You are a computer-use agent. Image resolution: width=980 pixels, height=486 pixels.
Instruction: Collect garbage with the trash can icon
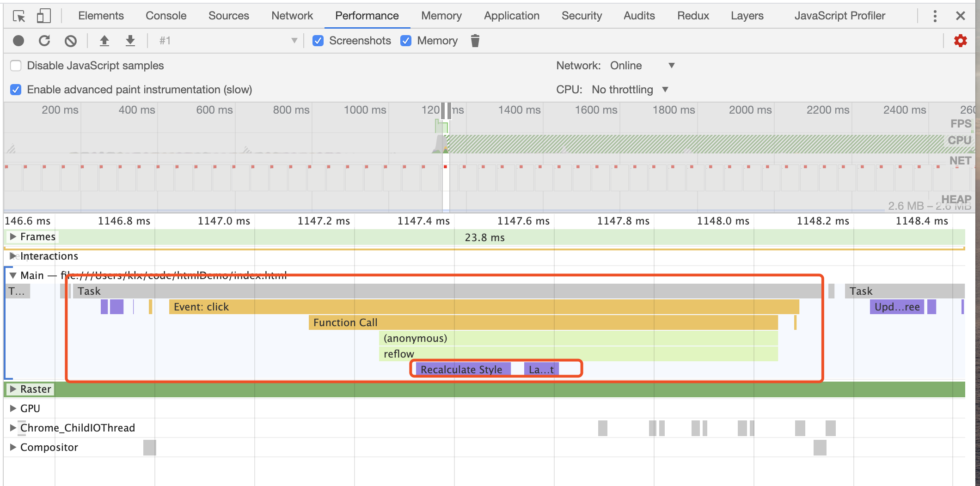click(x=475, y=41)
